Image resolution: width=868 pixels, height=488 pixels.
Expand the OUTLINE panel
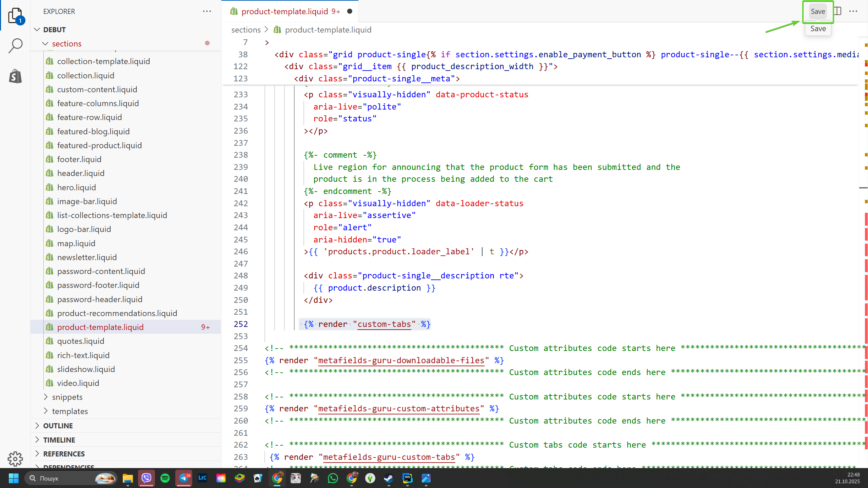[58, 426]
